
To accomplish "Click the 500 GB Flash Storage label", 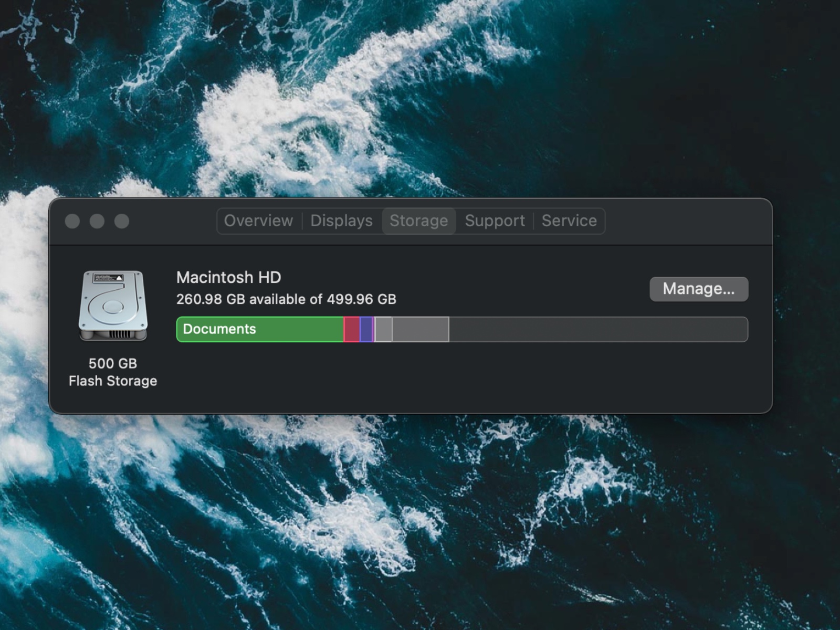I will coord(112,372).
